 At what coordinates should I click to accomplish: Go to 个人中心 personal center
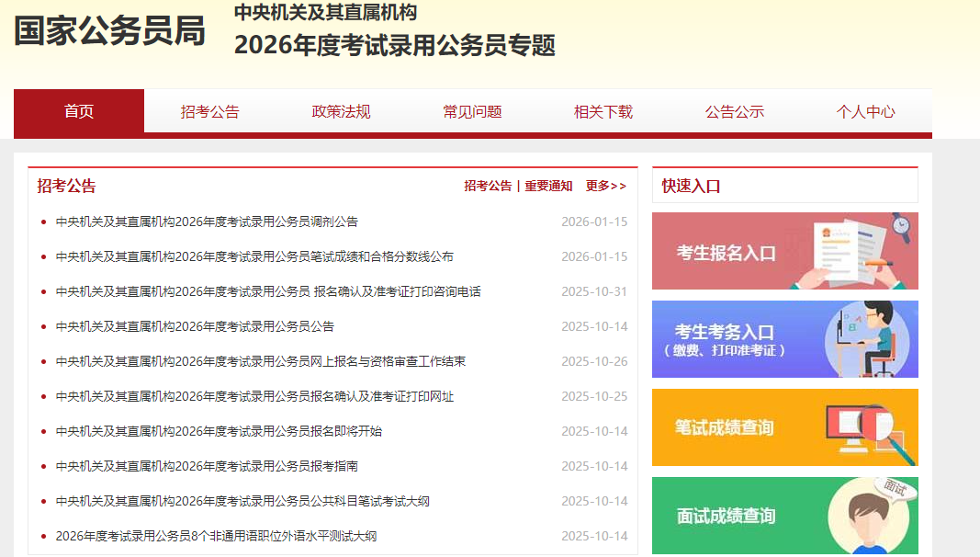[x=865, y=111]
